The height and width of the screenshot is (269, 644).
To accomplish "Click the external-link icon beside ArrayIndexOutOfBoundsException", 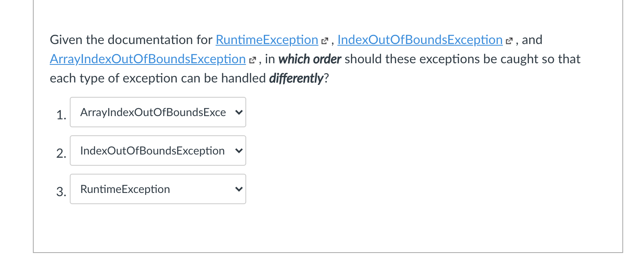I will click(252, 59).
